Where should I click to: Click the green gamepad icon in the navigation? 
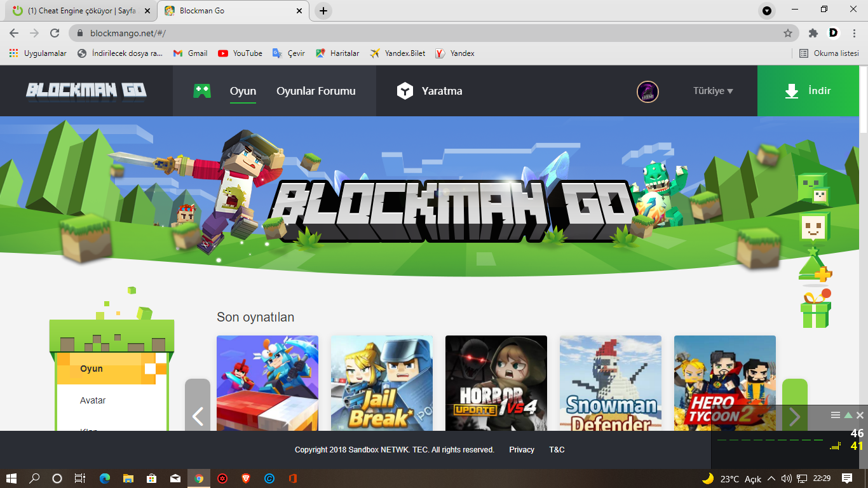click(202, 91)
